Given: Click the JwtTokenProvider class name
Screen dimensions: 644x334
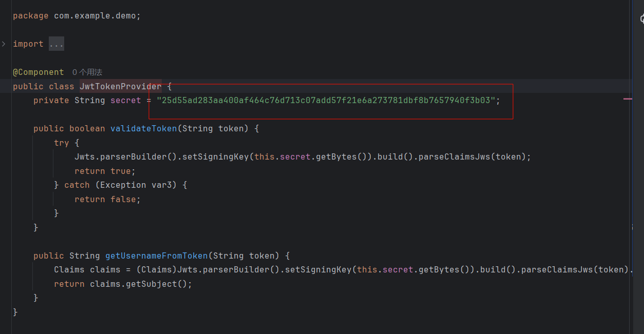Looking at the screenshot, I should click(x=120, y=86).
